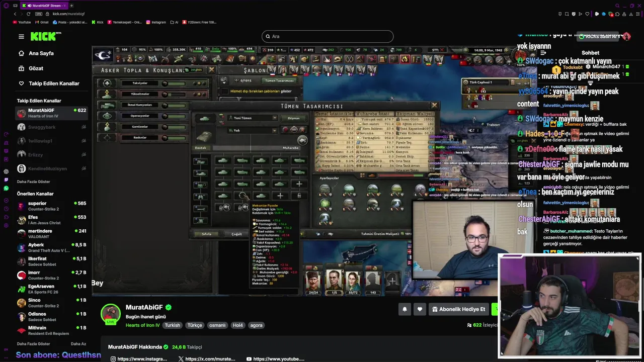
Task: Click the streamer notification bell button
Action: click(405, 309)
